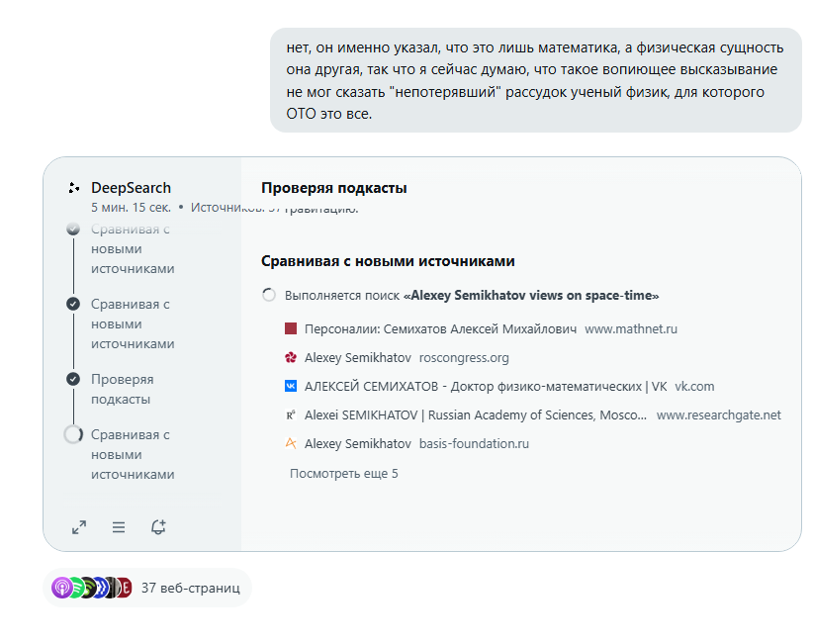Click the roscongress.org favicon

point(291,357)
